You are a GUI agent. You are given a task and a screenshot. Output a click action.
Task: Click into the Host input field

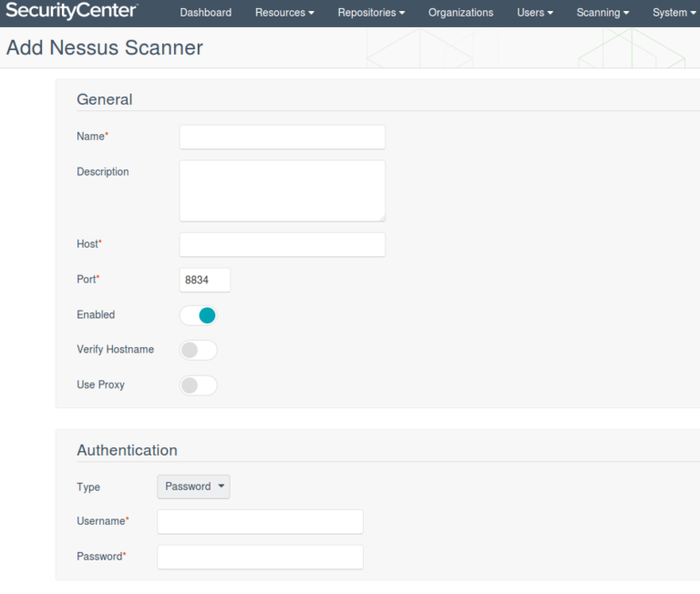tap(283, 244)
